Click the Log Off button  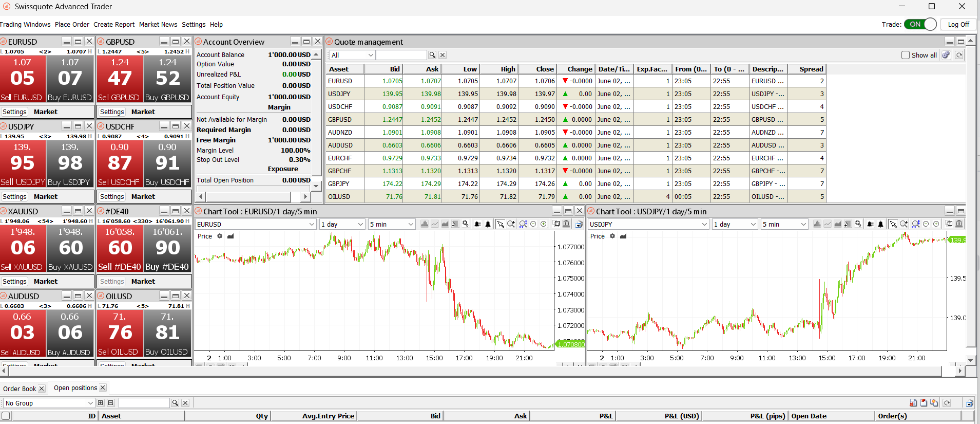(958, 24)
